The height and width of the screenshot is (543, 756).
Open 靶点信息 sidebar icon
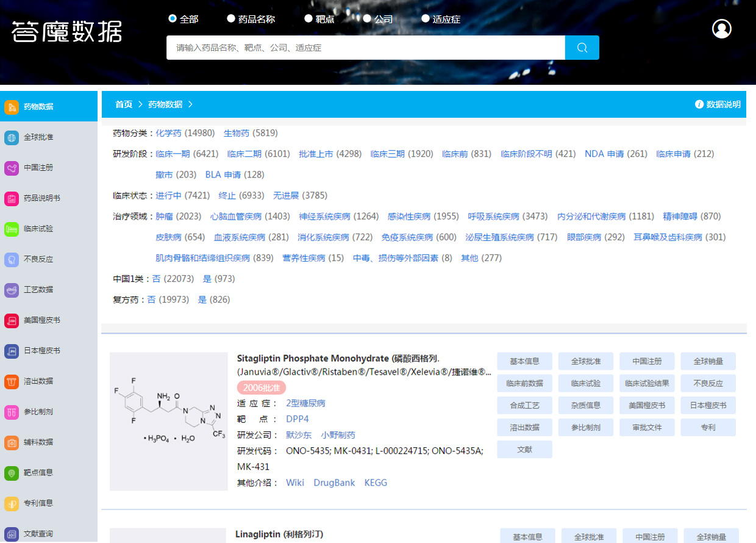[12, 473]
